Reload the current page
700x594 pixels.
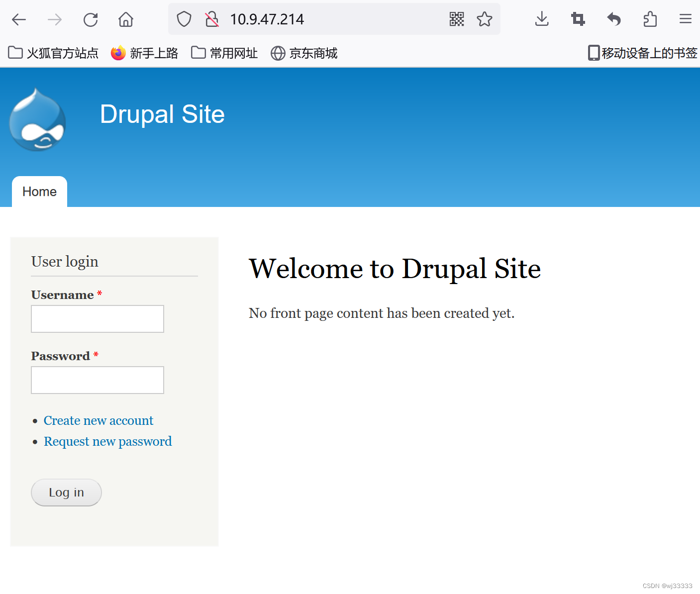coord(90,19)
